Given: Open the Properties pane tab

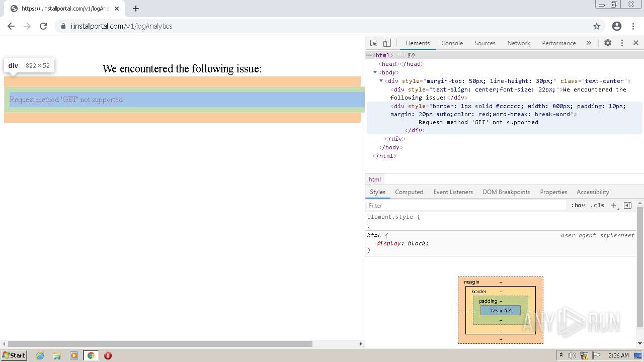Looking at the screenshot, I should point(553,192).
